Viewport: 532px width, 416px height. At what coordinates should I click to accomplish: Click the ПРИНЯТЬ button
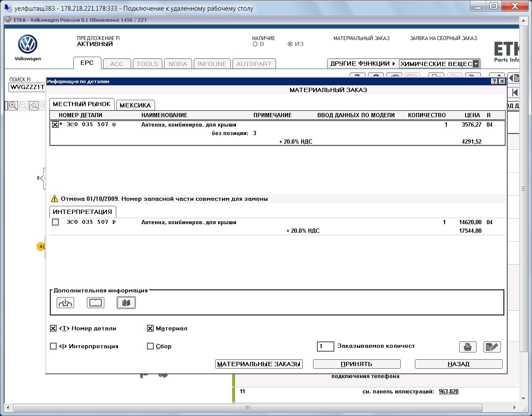(x=357, y=364)
